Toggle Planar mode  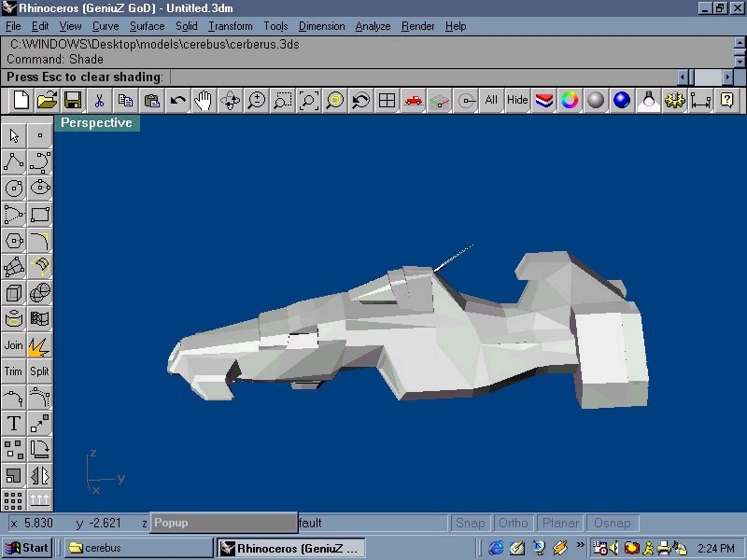(560, 524)
